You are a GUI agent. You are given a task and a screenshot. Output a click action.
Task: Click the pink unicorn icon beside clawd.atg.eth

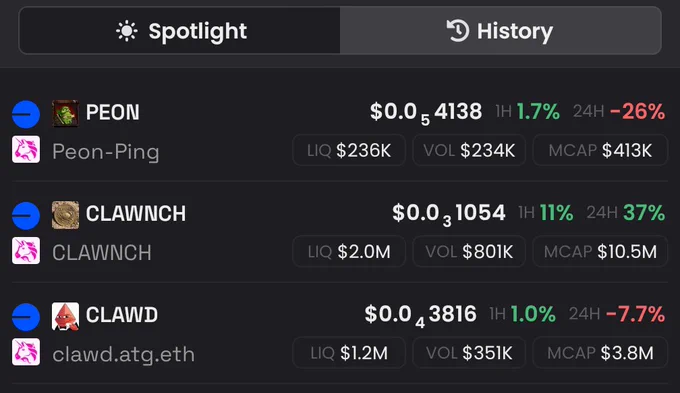pos(26,352)
